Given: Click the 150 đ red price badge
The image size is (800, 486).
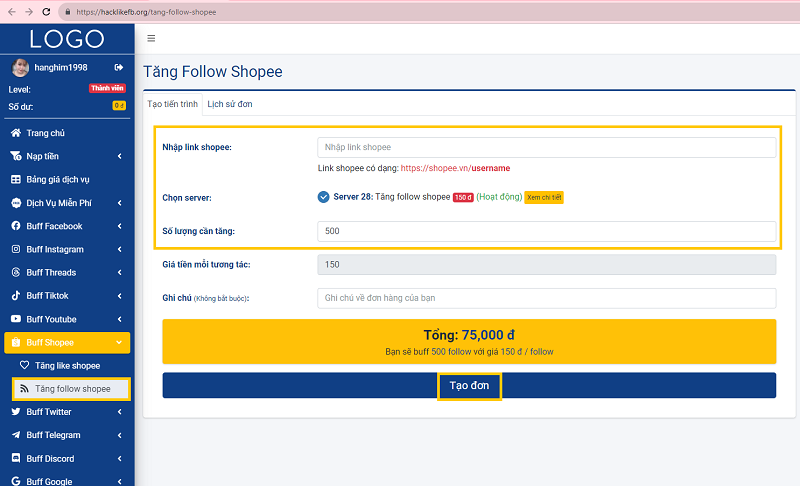Looking at the screenshot, I should tap(463, 197).
